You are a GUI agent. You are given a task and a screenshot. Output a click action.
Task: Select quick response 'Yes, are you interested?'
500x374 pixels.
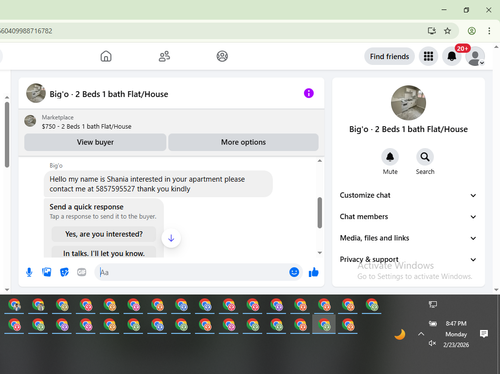pyautogui.click(x=104, y=234)
